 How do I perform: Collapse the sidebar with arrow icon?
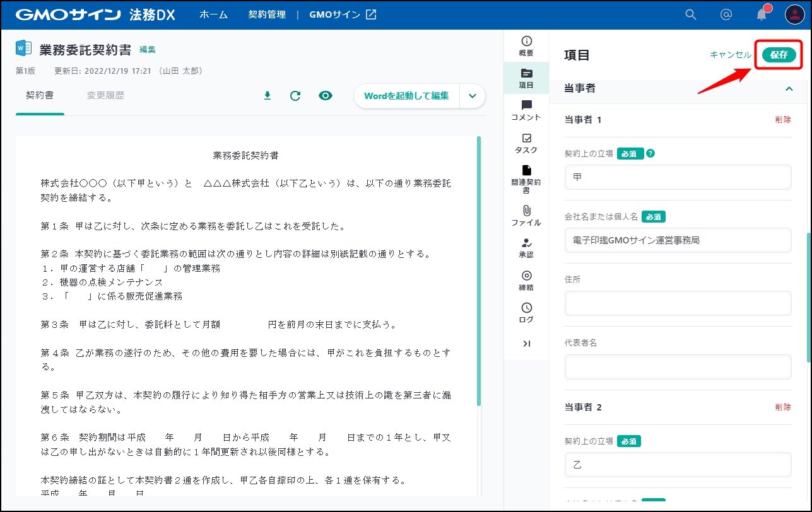click(526, 344)
